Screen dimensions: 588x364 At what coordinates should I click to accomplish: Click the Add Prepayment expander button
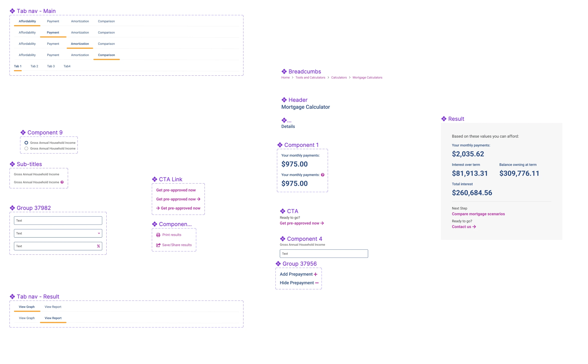click(x=299, y=274)
